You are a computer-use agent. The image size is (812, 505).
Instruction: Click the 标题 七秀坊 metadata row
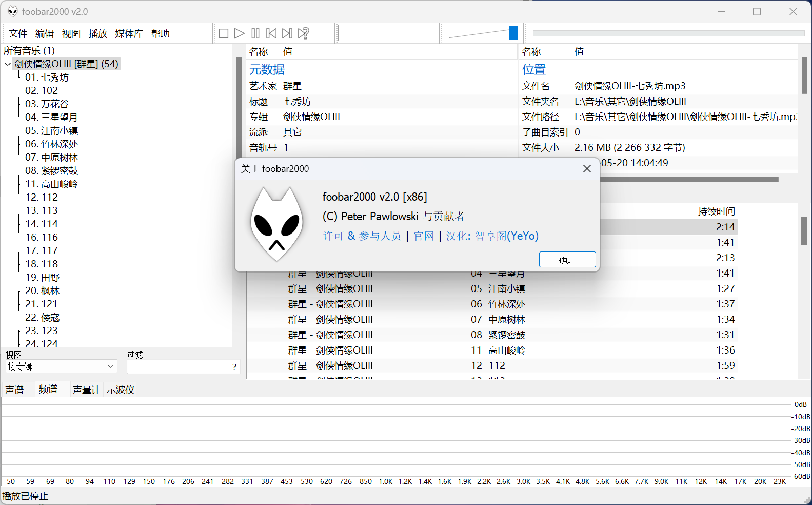382,102
